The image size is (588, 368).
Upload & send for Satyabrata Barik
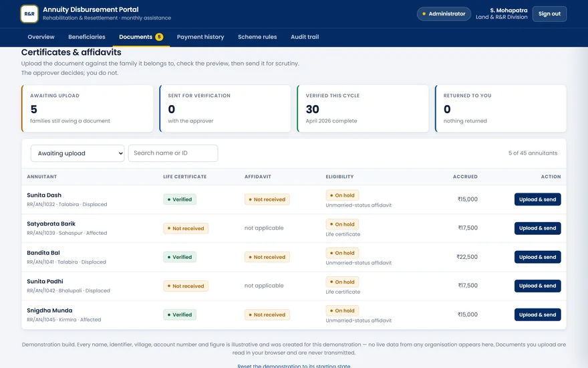(x=537, y=228)
